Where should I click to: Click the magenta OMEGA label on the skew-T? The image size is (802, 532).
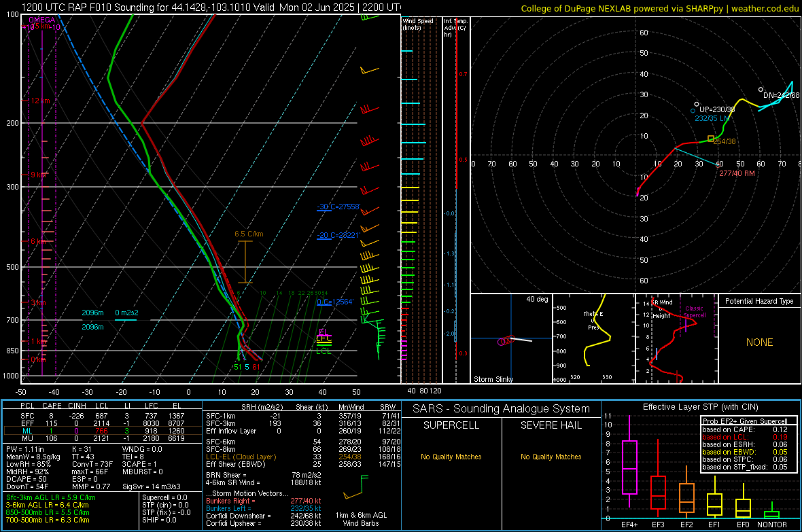tap(42, 20)
